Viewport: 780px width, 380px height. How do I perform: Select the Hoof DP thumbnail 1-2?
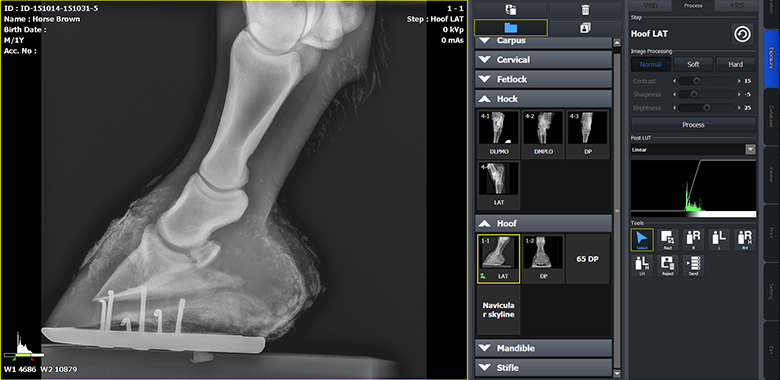coord(543,259)
